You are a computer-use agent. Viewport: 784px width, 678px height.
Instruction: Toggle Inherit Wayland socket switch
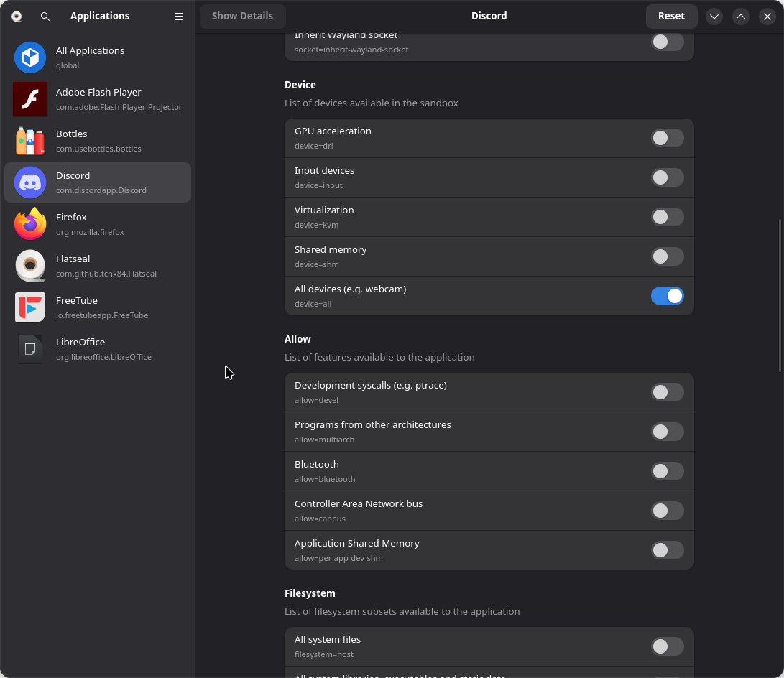point(667,42)
